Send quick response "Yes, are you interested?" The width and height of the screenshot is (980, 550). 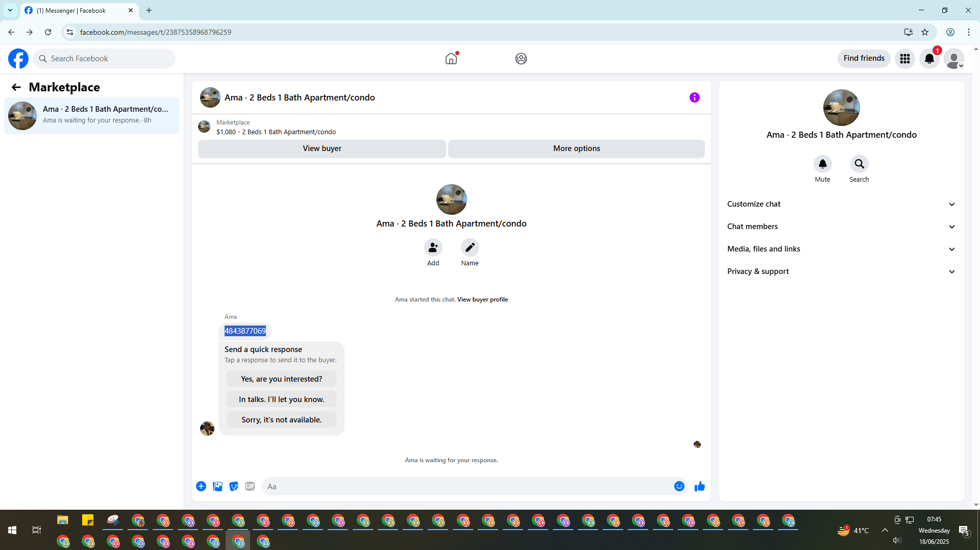click(x=281, y=379)
